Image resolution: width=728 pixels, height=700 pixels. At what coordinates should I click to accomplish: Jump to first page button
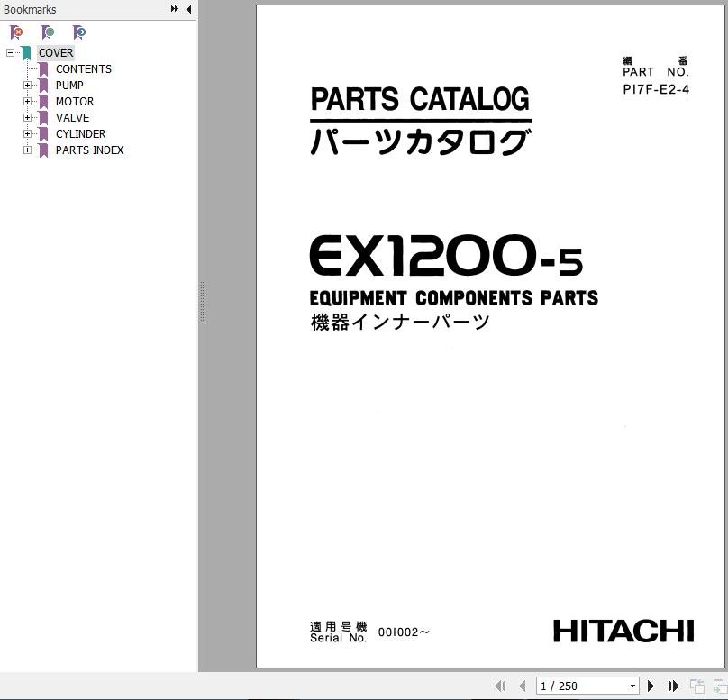[500, 686]
